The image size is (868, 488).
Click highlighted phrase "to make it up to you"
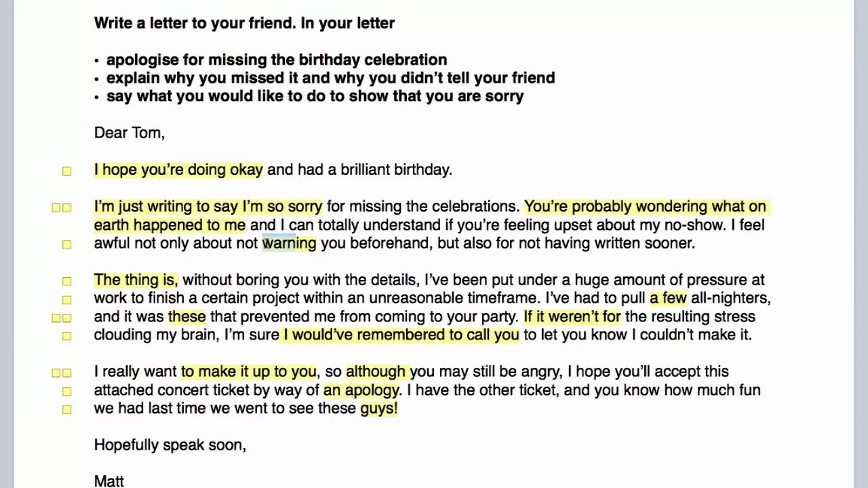pos(248,371)
